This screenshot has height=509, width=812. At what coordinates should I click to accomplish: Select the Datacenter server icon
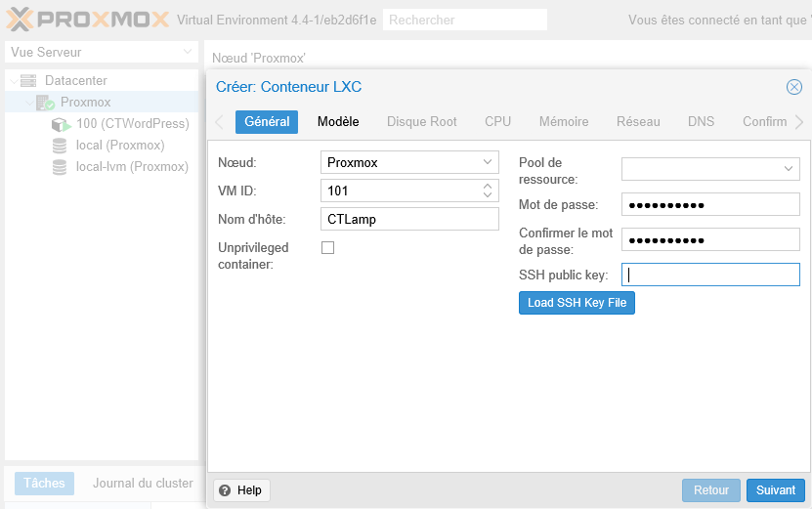28,81
